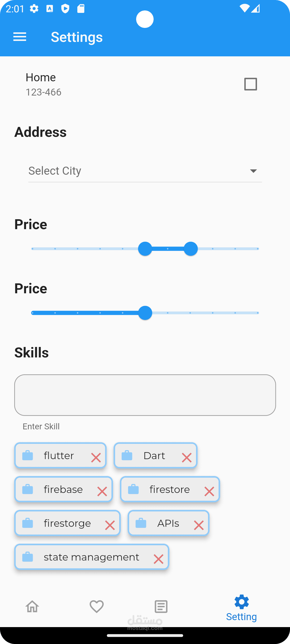290x644 pixels.
Task: Remove the state management skill chip
Action: (x=158, y=559)
